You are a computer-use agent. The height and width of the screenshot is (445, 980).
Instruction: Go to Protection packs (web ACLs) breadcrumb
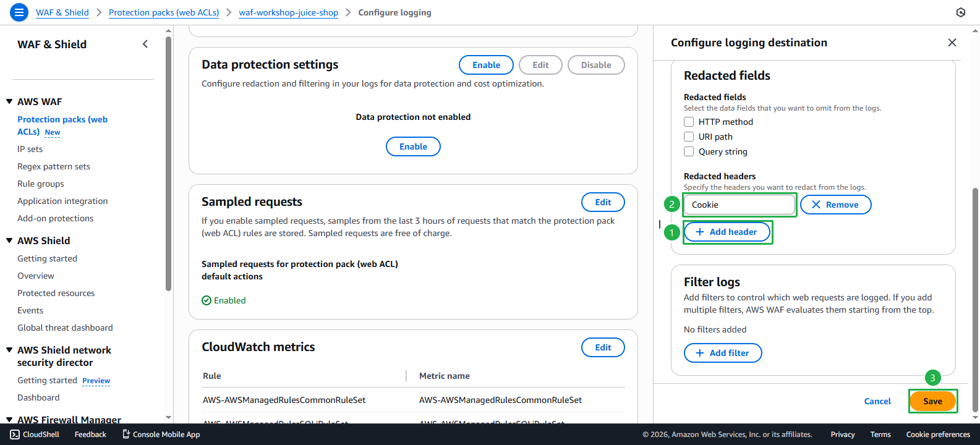(164, 12)
